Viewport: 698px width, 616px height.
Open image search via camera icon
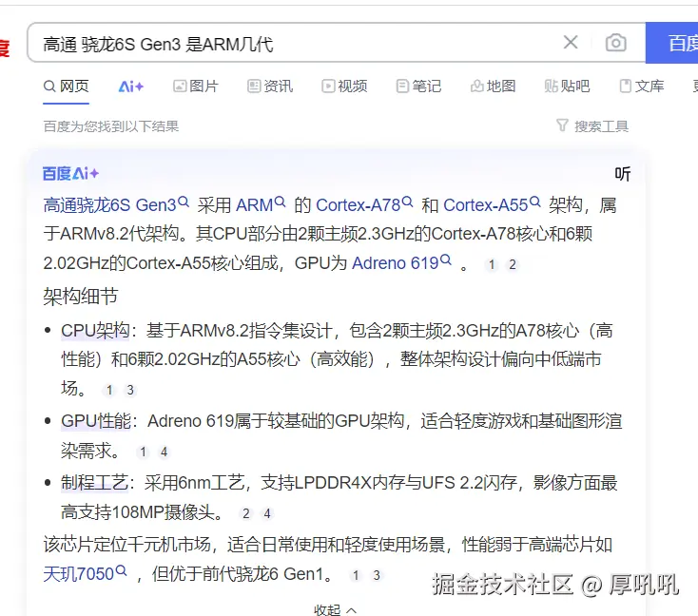[615, 43]
